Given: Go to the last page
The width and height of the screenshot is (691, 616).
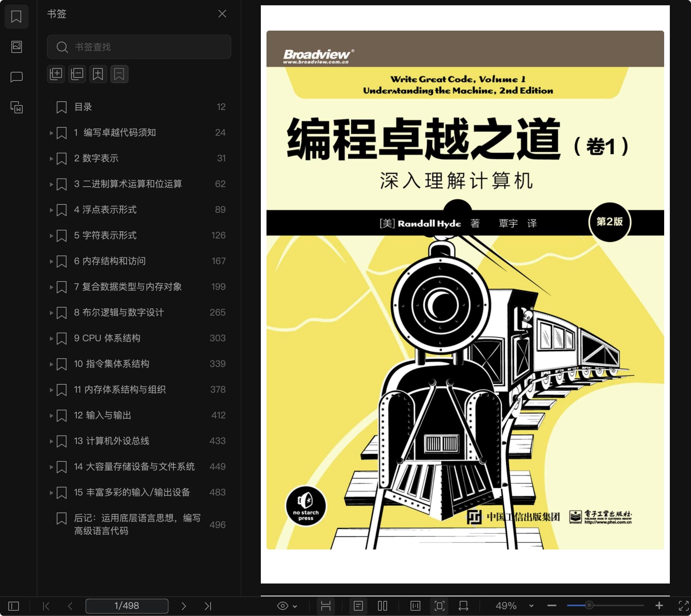Looking at the screenshot, I should tap(208, 606).
